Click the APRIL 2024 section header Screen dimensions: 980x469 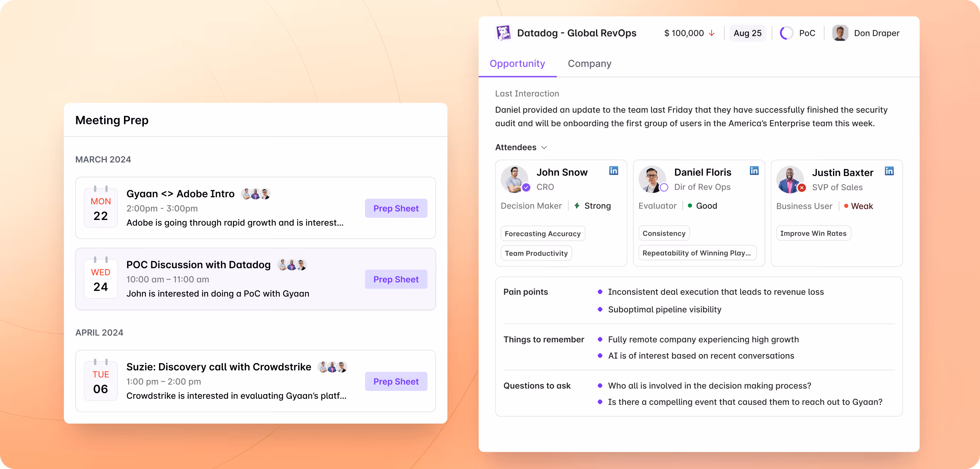(x=99, y=332)
